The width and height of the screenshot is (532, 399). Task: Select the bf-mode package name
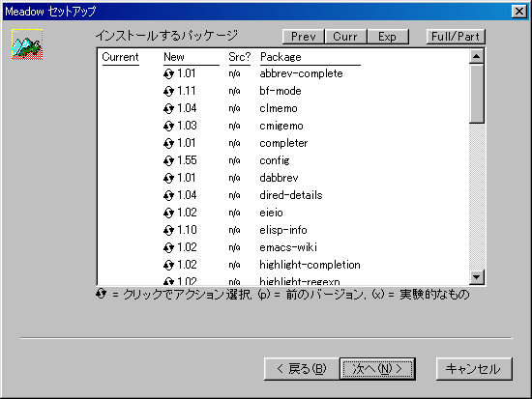[x=281, y=91]
